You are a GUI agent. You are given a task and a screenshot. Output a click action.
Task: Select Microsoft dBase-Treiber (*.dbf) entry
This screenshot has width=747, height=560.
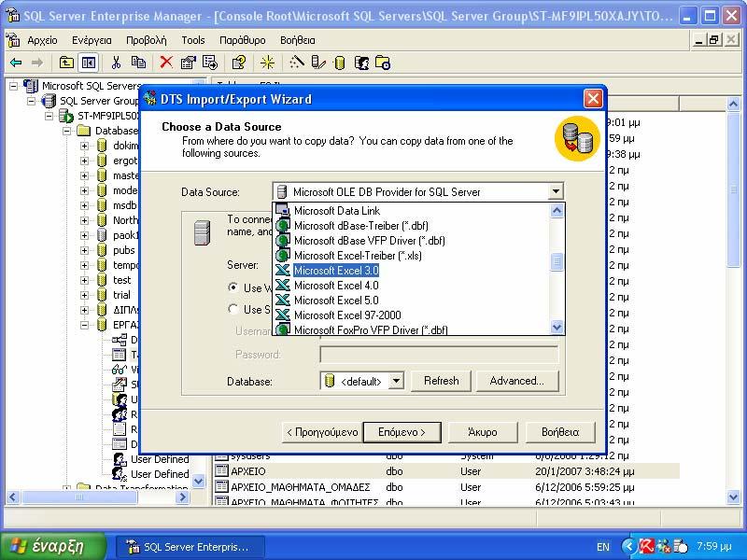360,226
